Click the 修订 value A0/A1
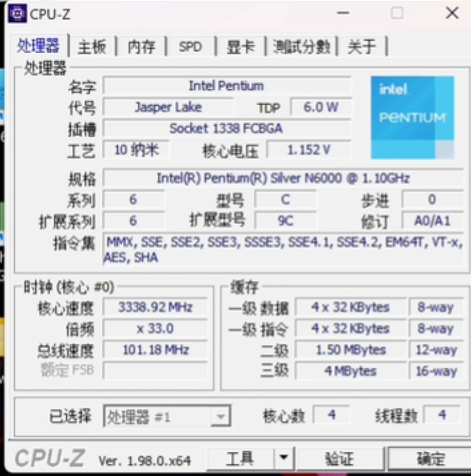Viewport: 471px width, 476px height. (432, 221)
